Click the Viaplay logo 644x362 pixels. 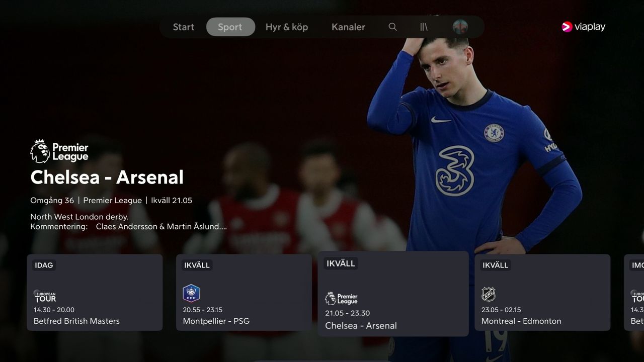tap(584, 27)
